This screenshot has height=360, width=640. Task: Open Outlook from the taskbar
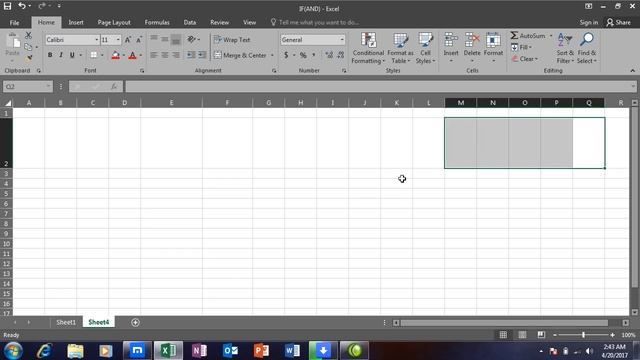(x=231, y=351)
